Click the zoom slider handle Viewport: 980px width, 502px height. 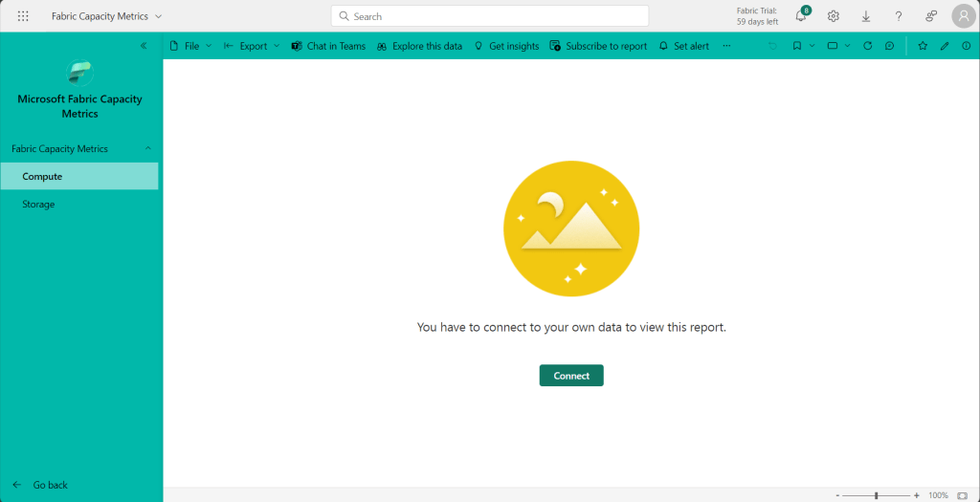point(876,495)
